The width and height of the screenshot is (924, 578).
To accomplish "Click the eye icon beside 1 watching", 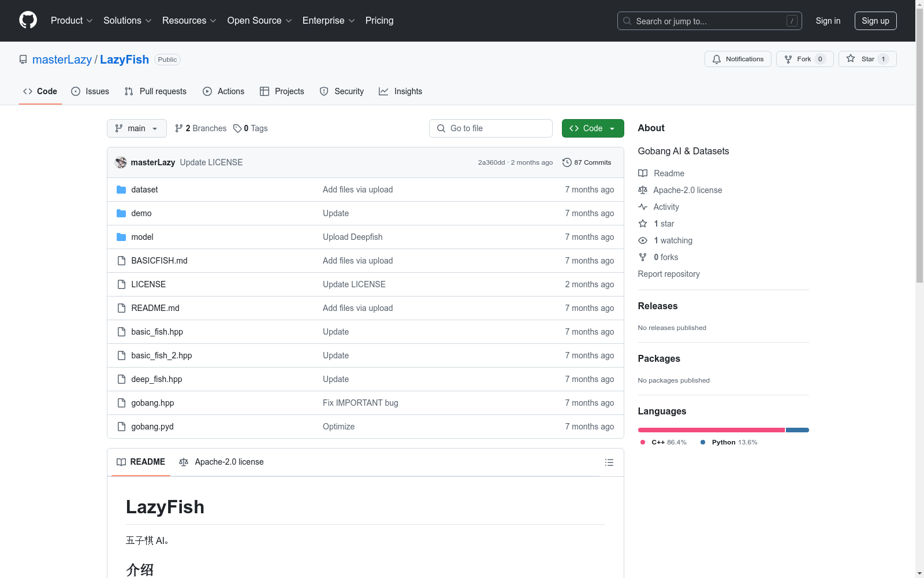I will pyautogui.click(x=643, y=240).
